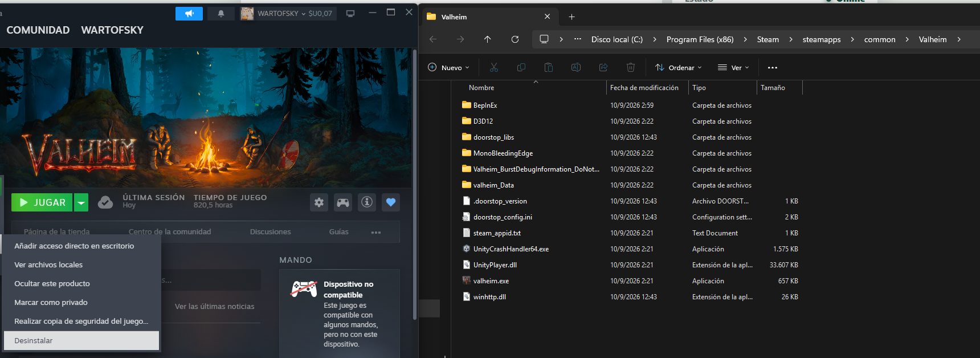Click the Delete trash icon
The height and width of the screenshot is (358, 980).
[631, 67]
